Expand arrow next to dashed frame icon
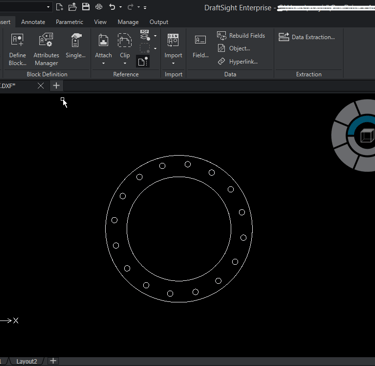Image resolution: width=375 pixels, height=366 pixels. click(155, 49)
